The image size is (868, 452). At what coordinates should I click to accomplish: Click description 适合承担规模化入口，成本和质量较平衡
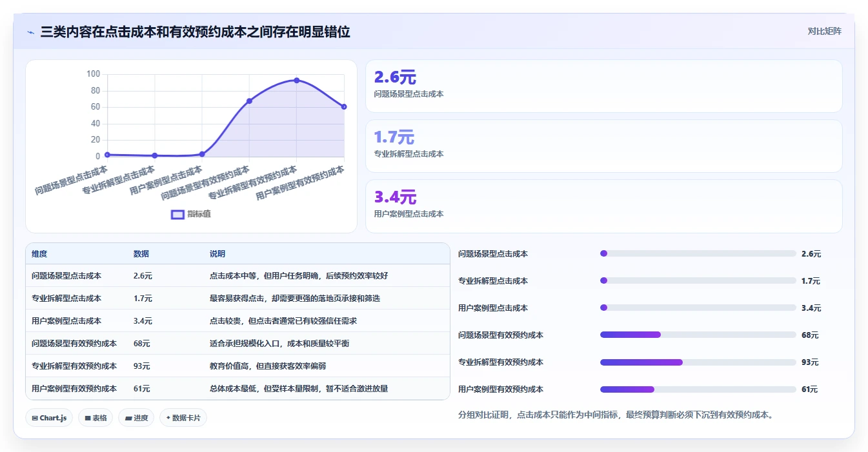[x=279, y=344]
